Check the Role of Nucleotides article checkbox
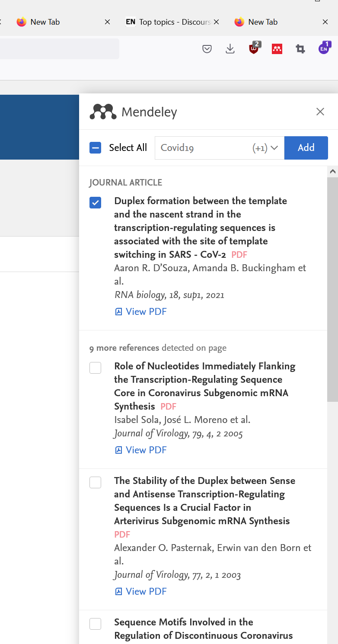This screenshot has height=644, width=338. click(95, 368)
